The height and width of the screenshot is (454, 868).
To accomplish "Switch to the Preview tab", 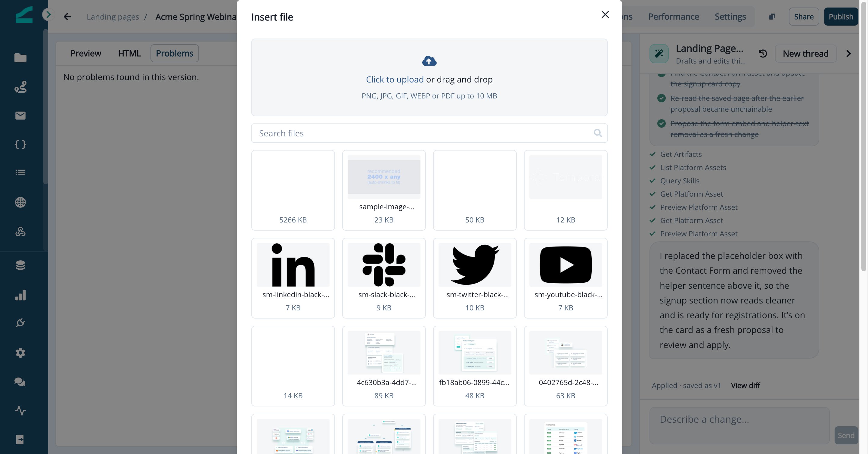I will click(85, 53).
